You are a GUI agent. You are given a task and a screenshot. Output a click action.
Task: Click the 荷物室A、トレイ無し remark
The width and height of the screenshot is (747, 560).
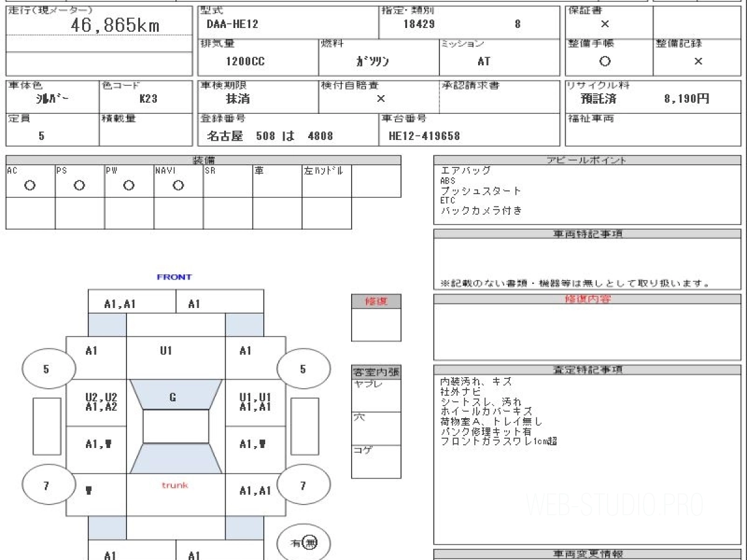pos(491,421)
